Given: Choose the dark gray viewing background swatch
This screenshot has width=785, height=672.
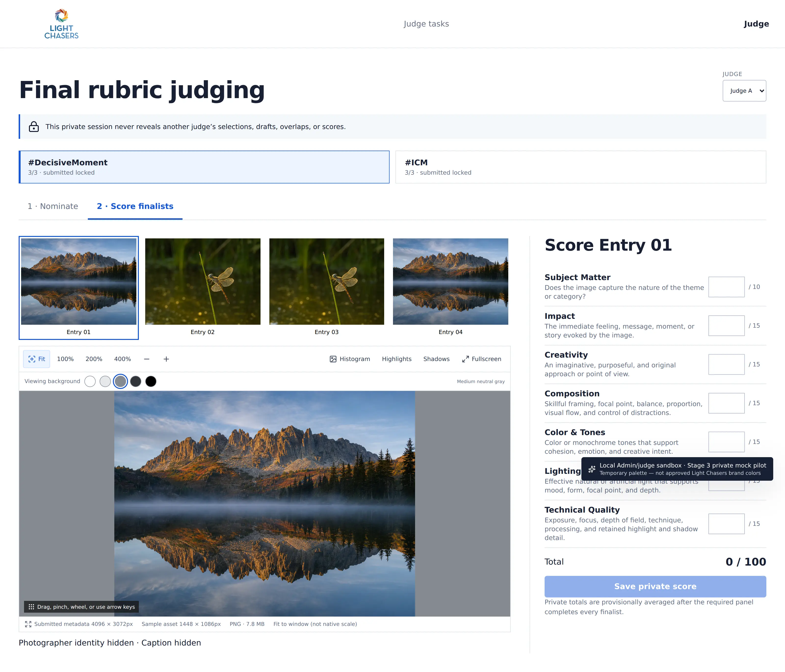Looking at the screenshot, I should click(x=136, y=381).
